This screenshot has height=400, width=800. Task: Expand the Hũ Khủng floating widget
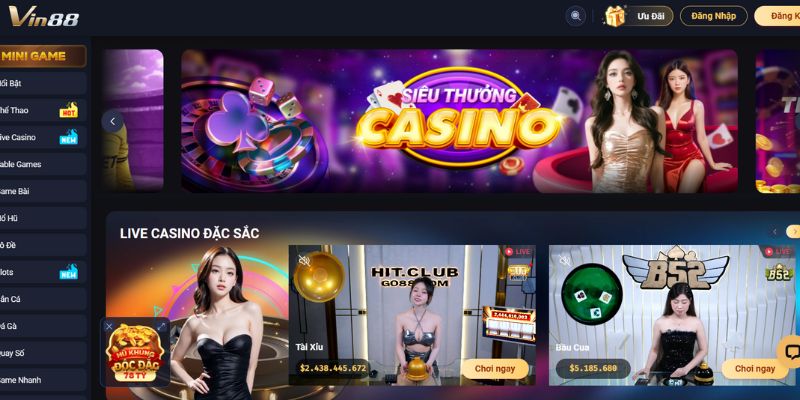(x=162, y=327)
